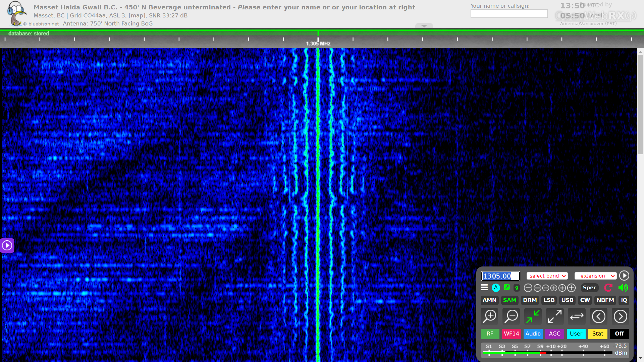Toggle the Spec spectrum display button
644x362 pixels.
589,288
